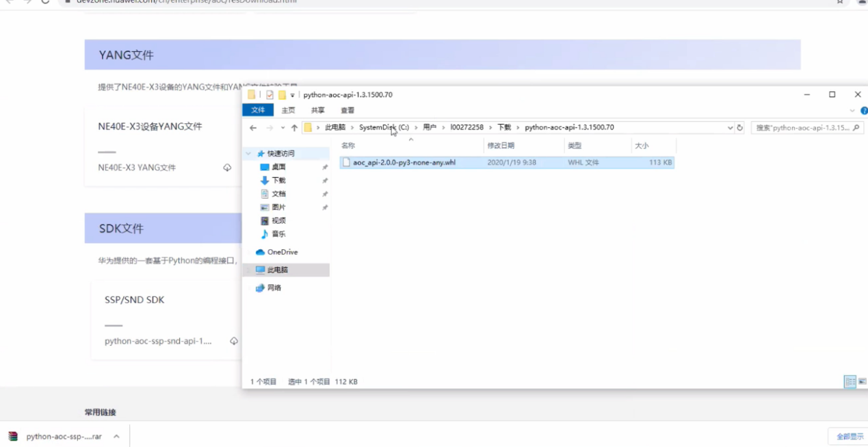Screen dimensions: 868x447
Task: Click the Properties icon in Explorer's quick access toolbar
Action: pyautogui.click(x=269, y=94)
